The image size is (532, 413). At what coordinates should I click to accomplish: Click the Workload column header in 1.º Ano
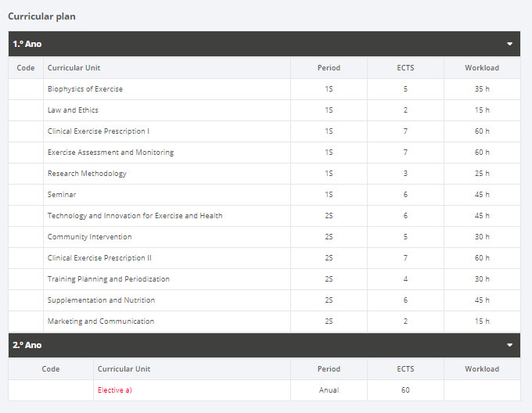482,68
